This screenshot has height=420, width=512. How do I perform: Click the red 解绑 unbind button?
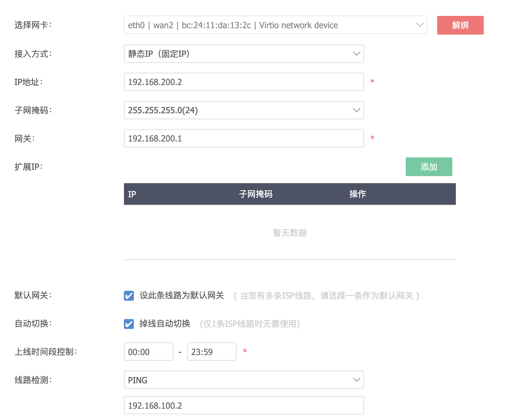[x=460, y=25]
